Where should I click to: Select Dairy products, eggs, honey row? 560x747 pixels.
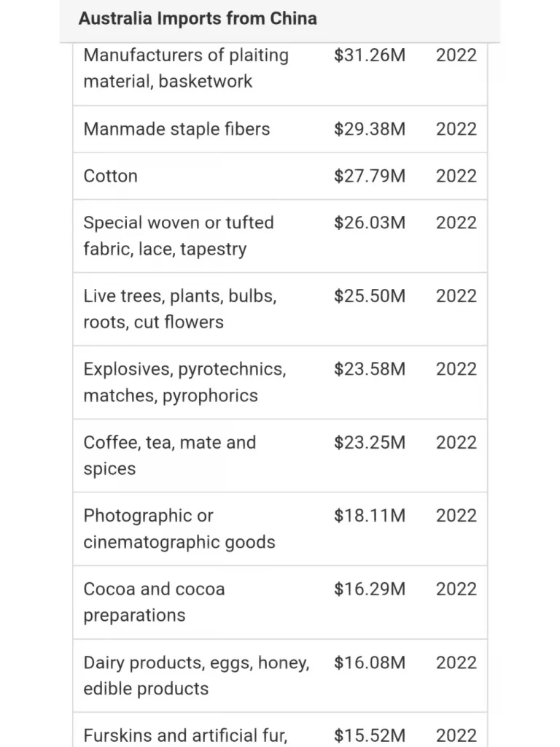click(280, 676)
